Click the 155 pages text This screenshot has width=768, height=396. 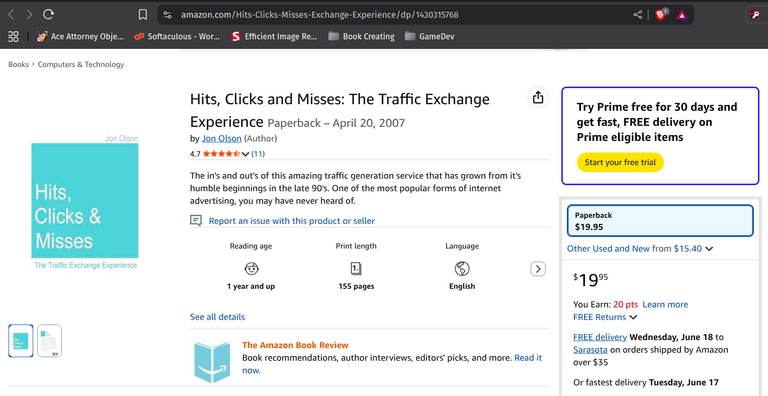coord(356,286)
